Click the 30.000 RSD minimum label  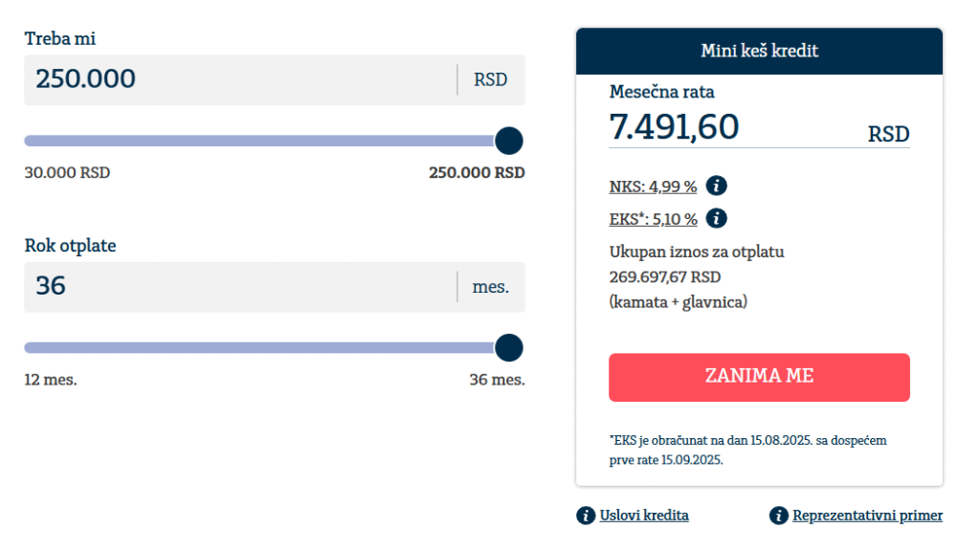(x=67, y=172)
